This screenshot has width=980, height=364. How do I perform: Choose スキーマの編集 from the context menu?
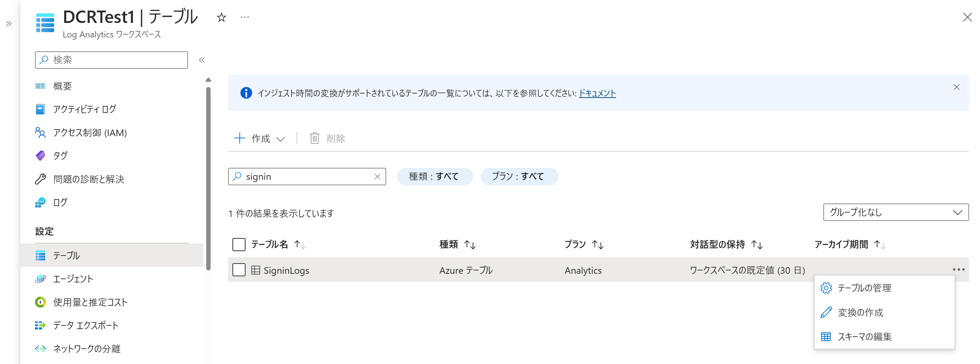865,337
